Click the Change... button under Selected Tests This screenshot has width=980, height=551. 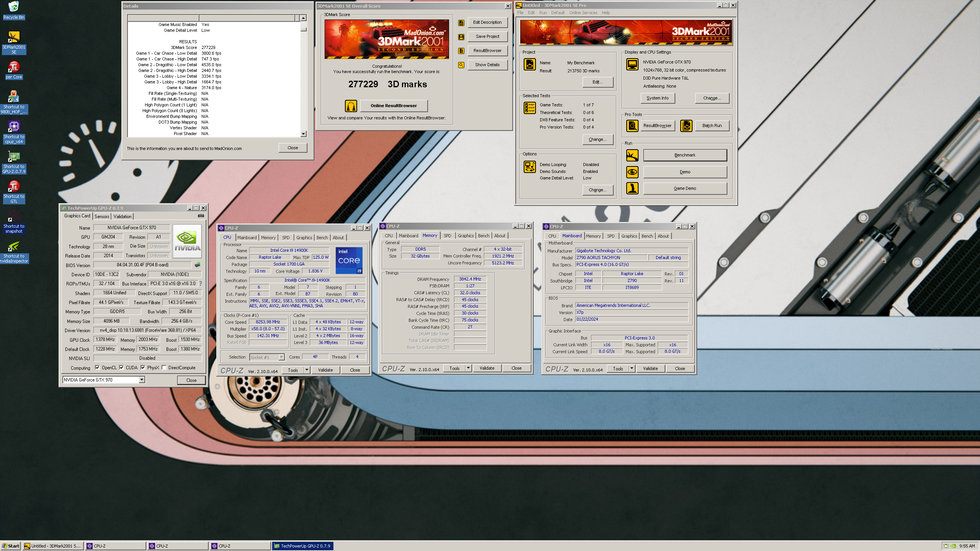click(x=598, y=139)
